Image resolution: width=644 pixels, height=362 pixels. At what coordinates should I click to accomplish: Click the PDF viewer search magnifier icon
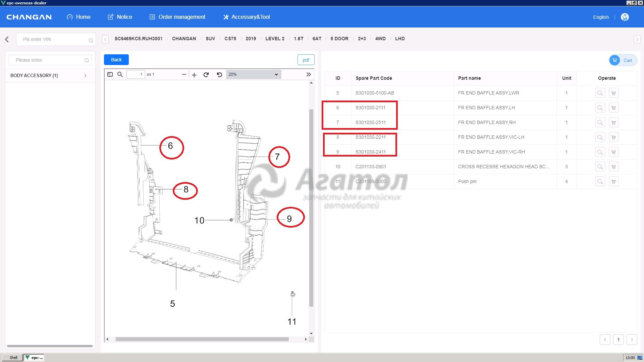coord(120,74)
